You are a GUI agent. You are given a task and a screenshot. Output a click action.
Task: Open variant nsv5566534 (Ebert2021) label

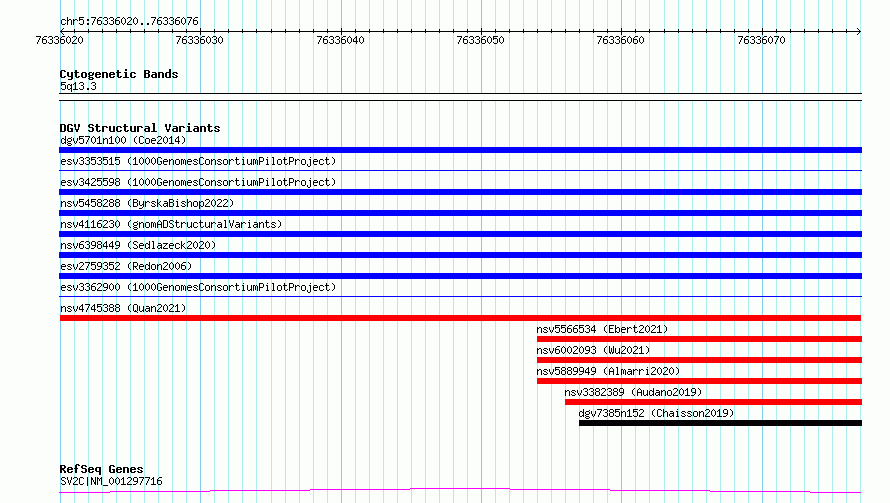pyautogui.click(x=602, y=329)
